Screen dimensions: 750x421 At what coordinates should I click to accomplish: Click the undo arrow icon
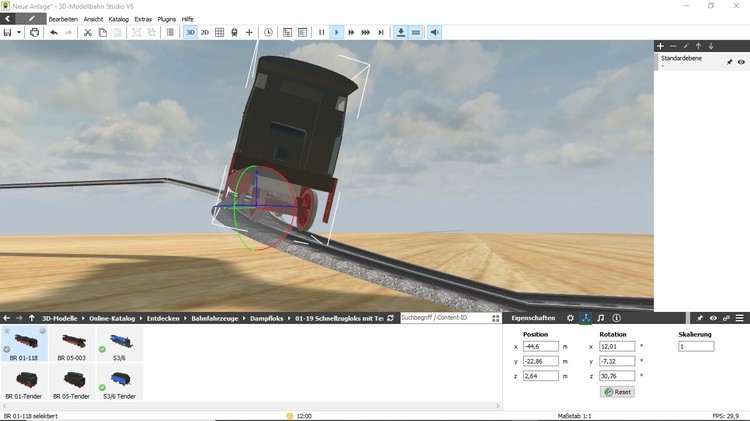pyautogui.click(x=54, y=32)
